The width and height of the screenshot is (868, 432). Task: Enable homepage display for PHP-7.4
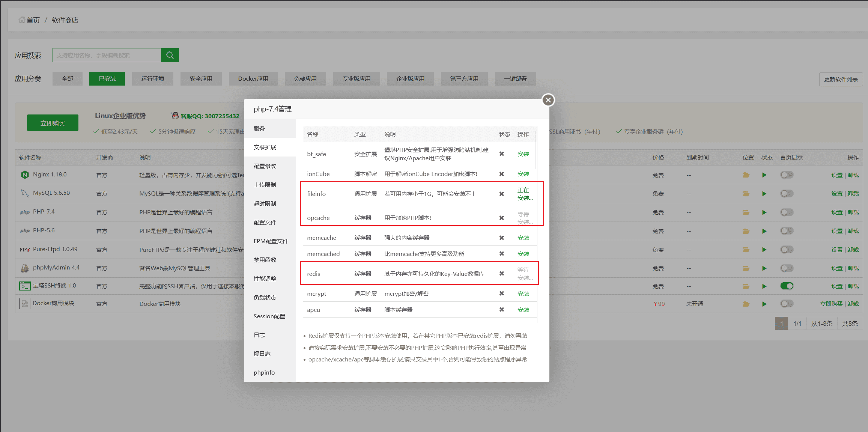point(787,212)
